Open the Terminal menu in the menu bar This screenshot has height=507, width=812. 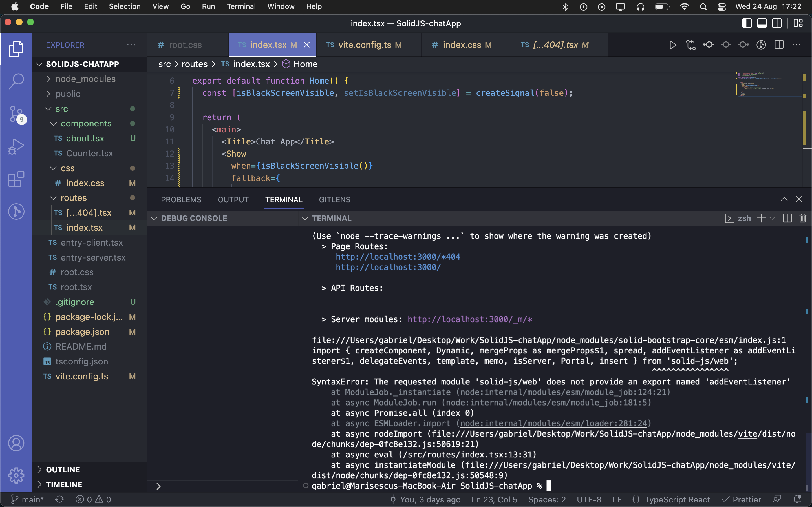[x=241, y=6]
